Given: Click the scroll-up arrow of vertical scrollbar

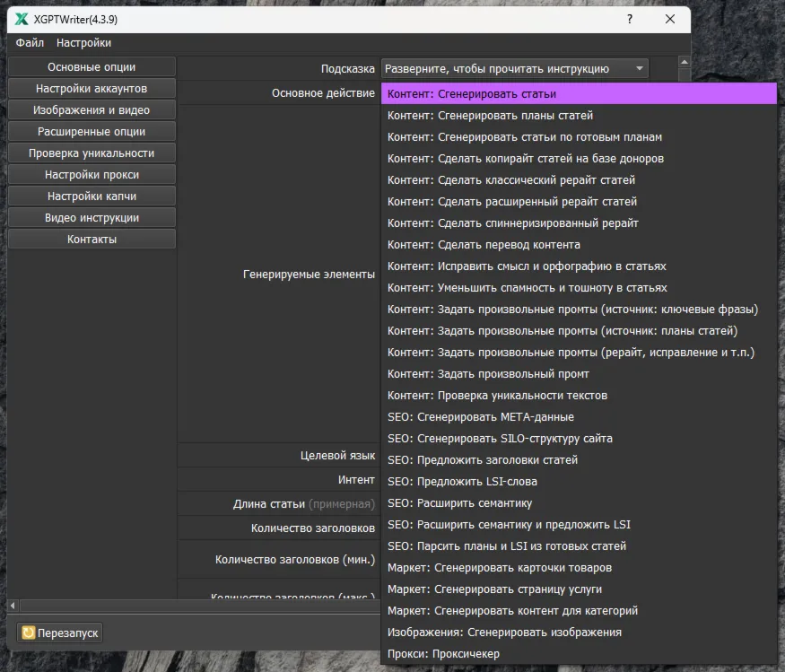Looking at the screenshot, I should coord(685,63).
